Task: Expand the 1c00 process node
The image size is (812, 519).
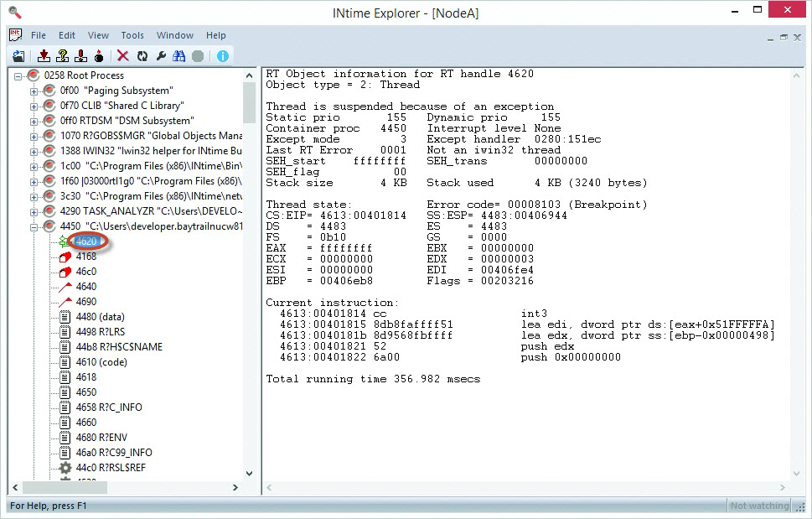Action: [x=34, y=167]
